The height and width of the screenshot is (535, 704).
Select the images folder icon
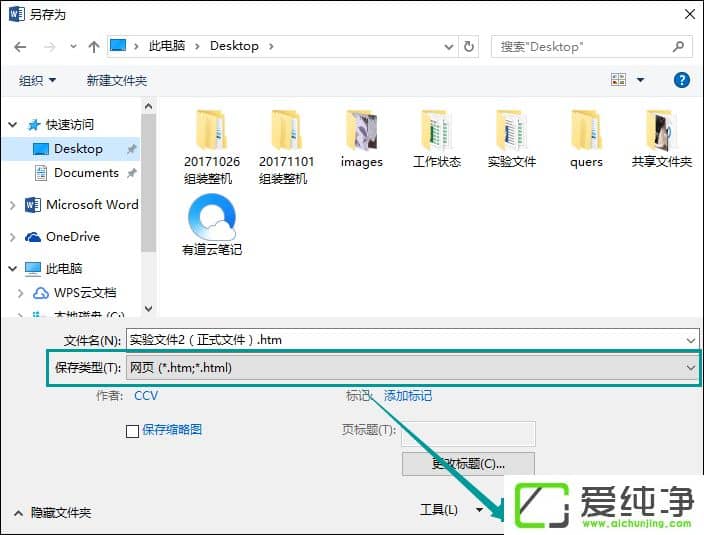pos(361,131)
